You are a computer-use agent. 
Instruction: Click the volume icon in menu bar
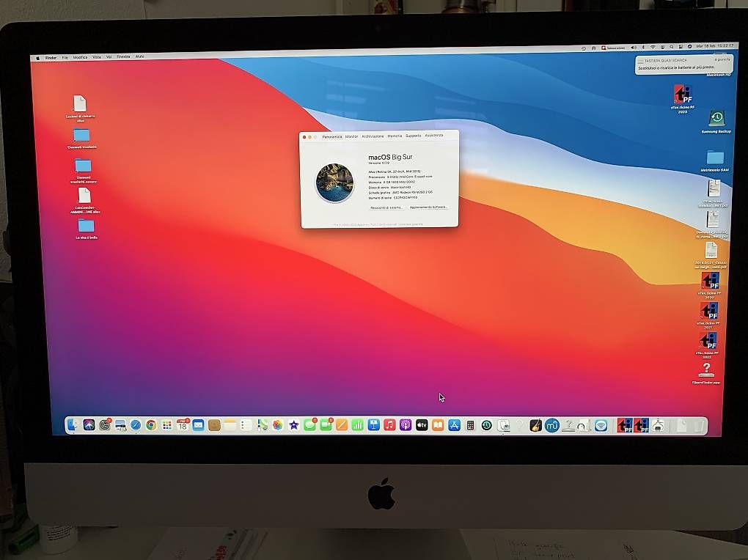(x=634, y=47)
